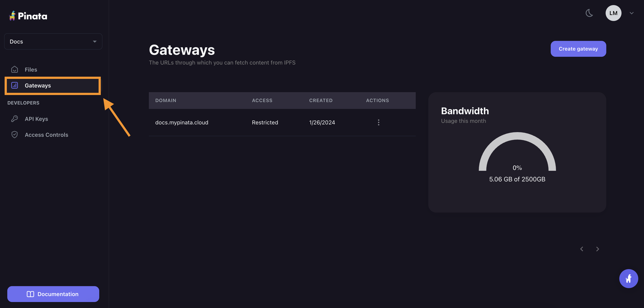Go to the API Keys page

tap(36, 119)
